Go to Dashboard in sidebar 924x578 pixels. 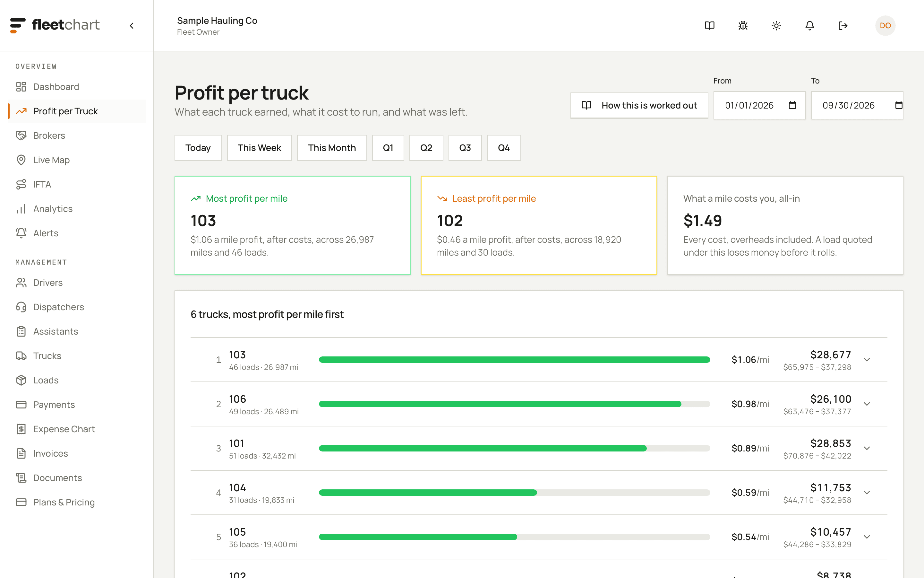pyautogui.click(x=76, y=87)
